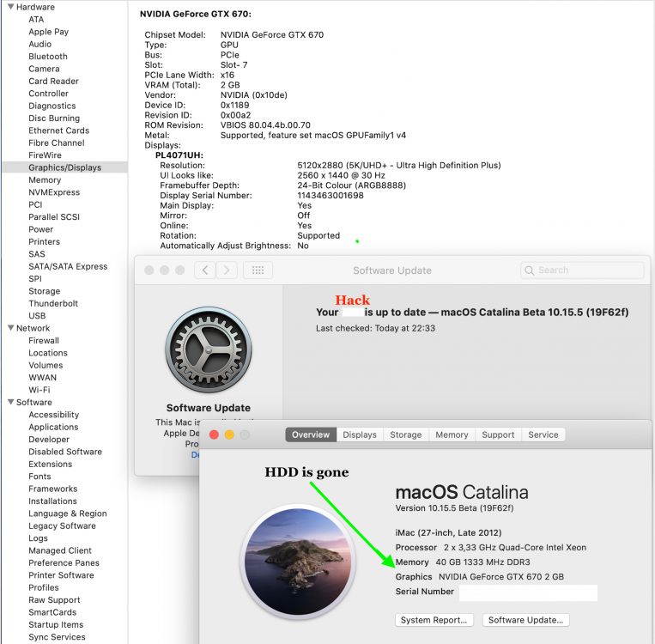Select Bluetooth in sidebar

[x=48, y=57]
